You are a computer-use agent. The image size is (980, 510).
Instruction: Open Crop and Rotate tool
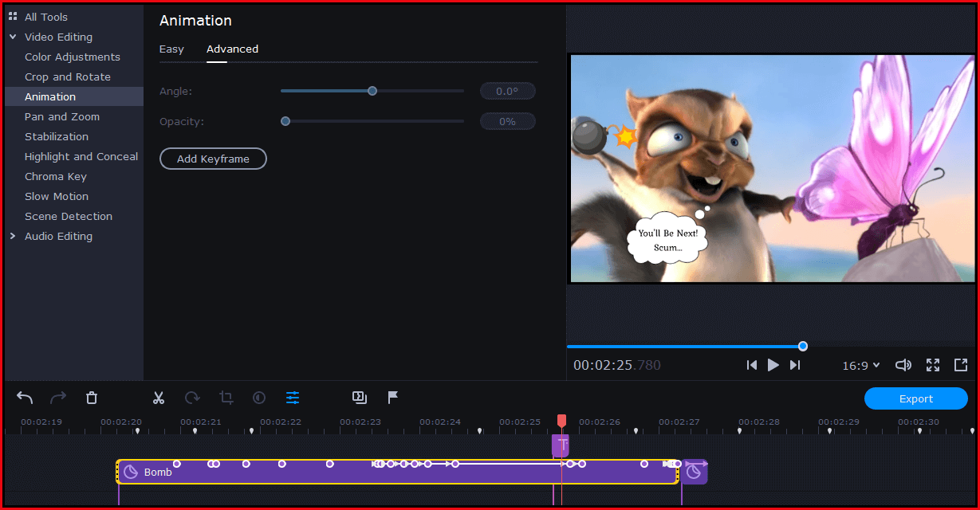click(x=68, y=76)
